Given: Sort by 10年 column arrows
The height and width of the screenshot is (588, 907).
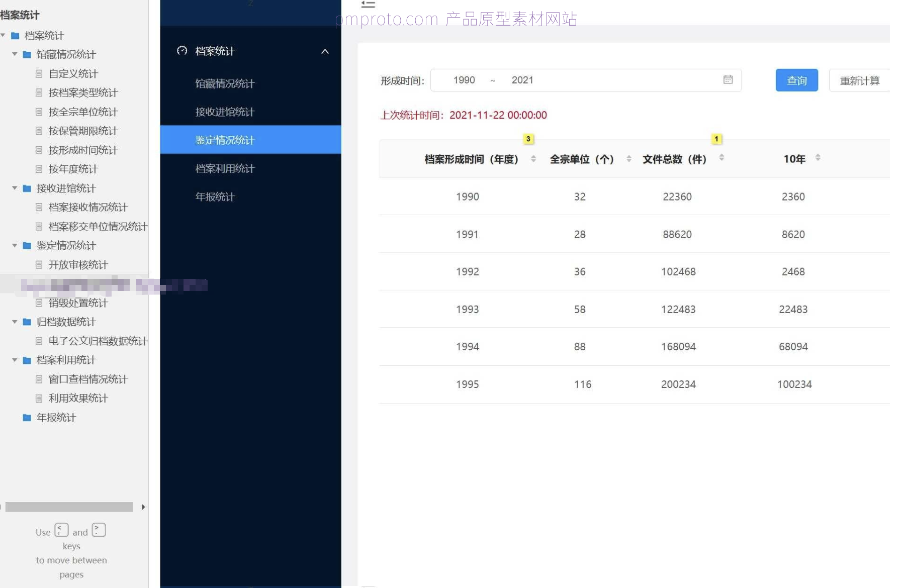Looking at the screenshot, I should point(818,157).
